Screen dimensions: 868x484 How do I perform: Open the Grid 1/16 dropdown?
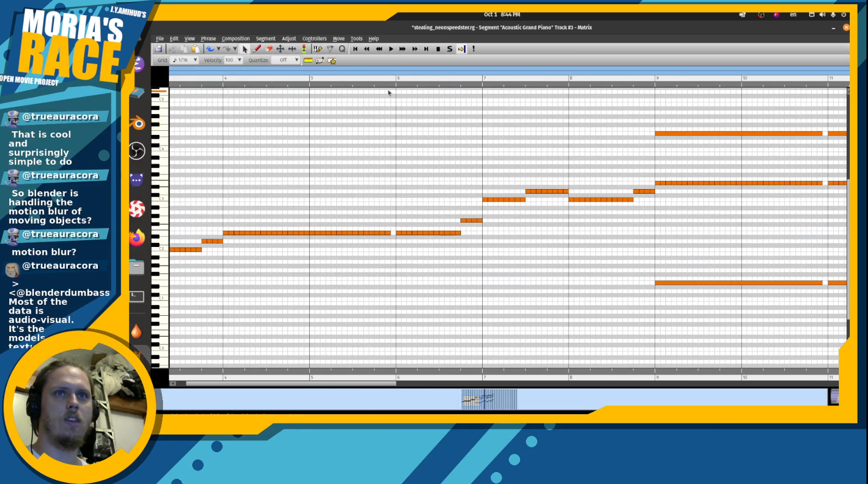185,60
